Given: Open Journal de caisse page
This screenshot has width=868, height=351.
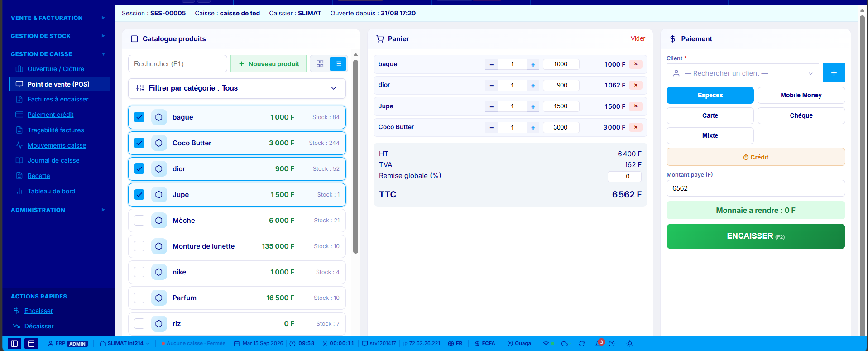Looking at the screenshot, I should tap(53, 161).
